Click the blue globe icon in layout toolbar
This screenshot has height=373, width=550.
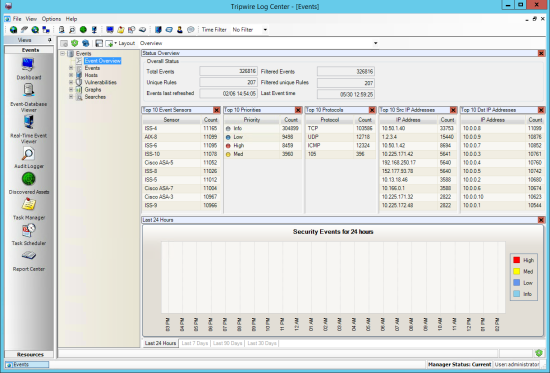[x=85, y=43]
